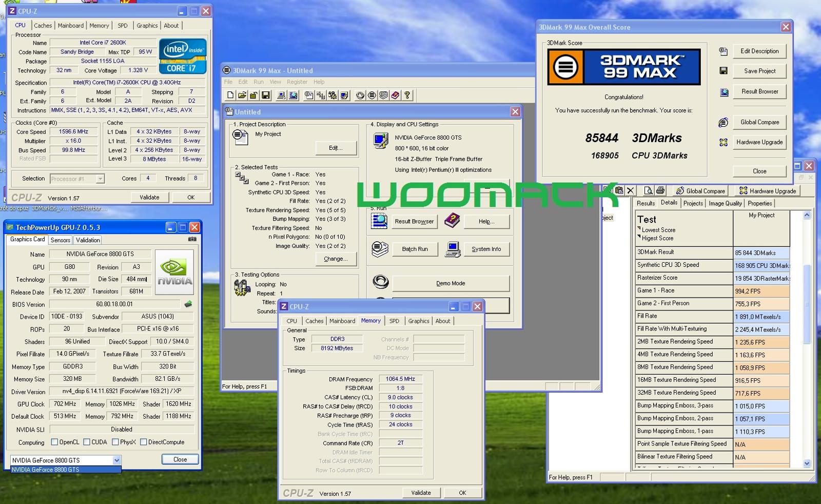Click Hardware Upgrade button in score dialog
This screenshot has width=821, height=504.
pyautogui.click(x=759, y=142)
